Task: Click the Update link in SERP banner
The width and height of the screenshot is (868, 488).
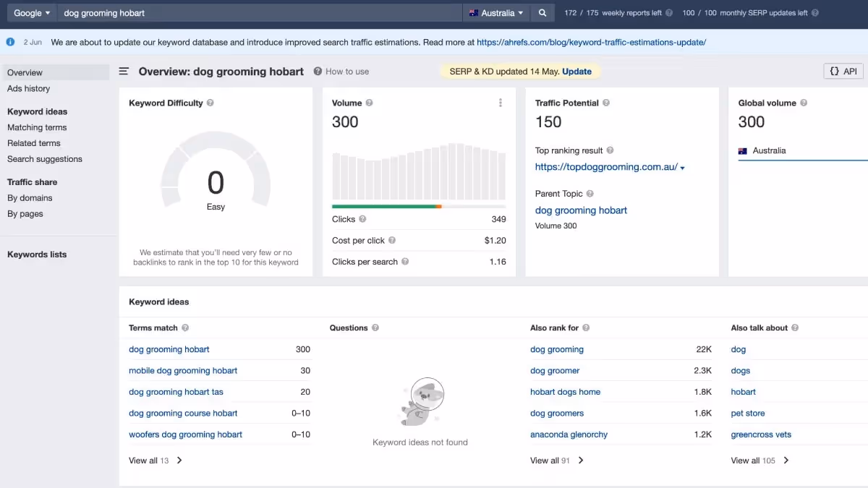Action: (x=576, y=72)
